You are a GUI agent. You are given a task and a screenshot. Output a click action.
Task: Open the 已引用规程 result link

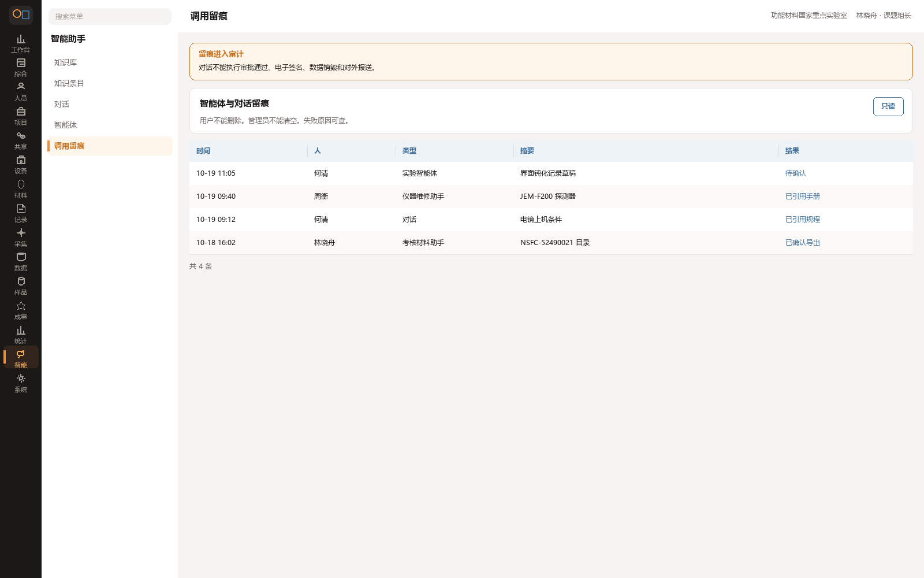coord(802,220)
